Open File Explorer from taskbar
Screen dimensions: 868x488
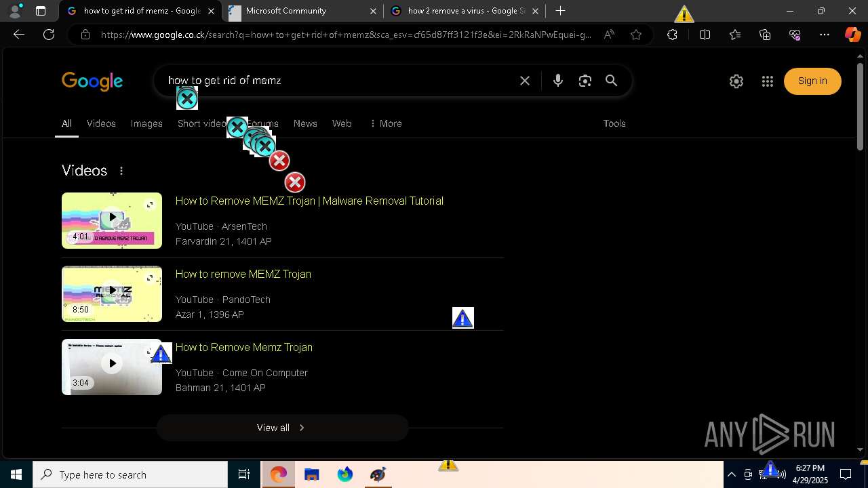click(x=311, y=474)
